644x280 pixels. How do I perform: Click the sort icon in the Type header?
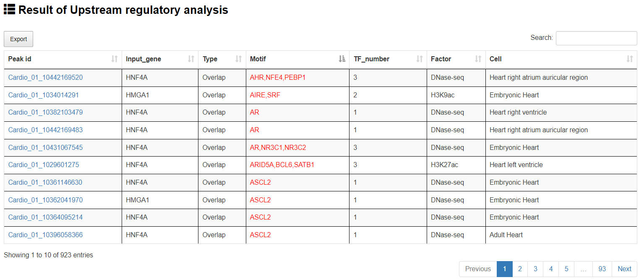[239, 59]
